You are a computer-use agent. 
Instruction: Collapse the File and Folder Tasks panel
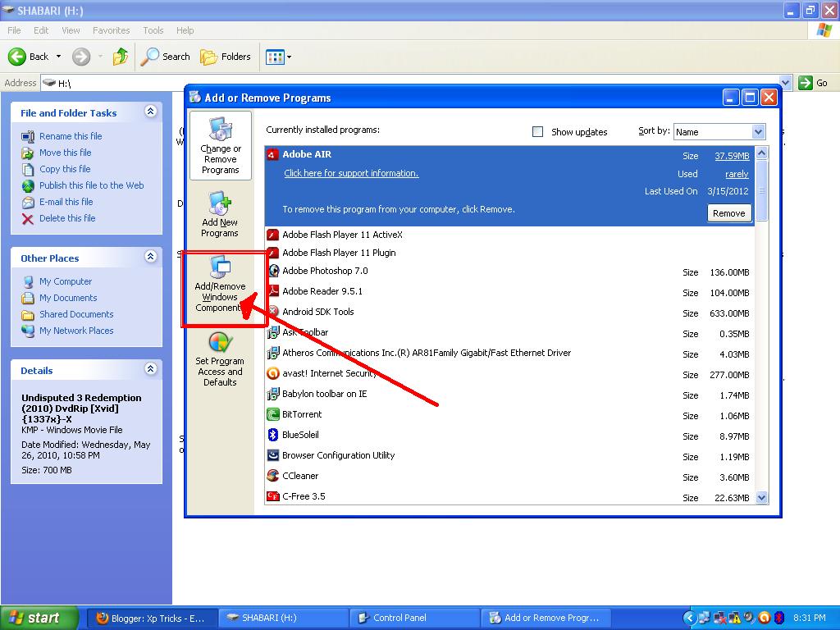(150, 112)
